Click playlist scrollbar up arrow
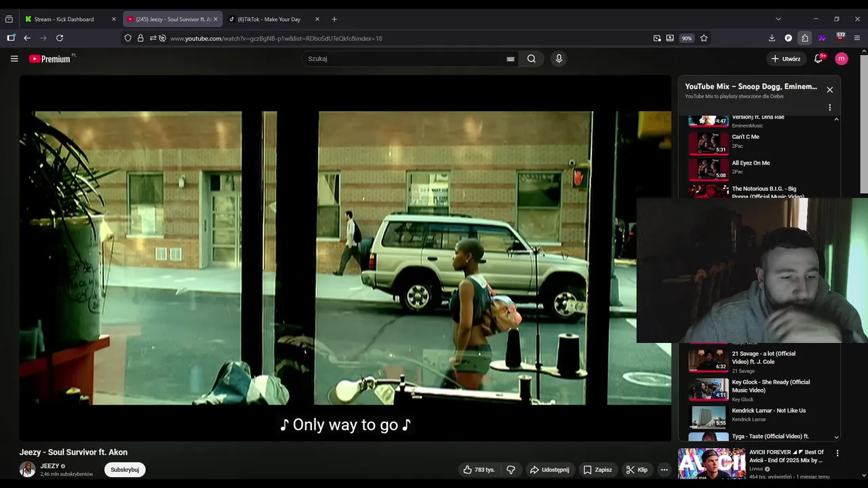Screen dimensions: 868x488 (836, 119)
